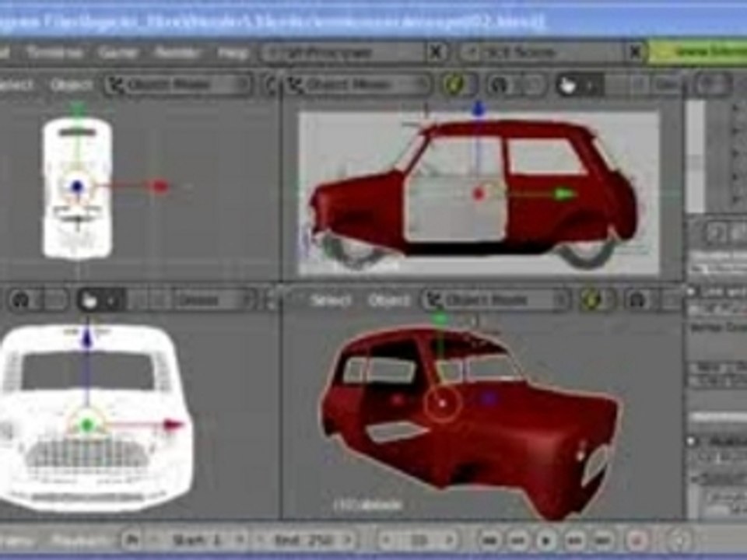This screenshot has height=560, width=747.
Task: Click the red gizmo center in side view
Action: coord(479,194)
